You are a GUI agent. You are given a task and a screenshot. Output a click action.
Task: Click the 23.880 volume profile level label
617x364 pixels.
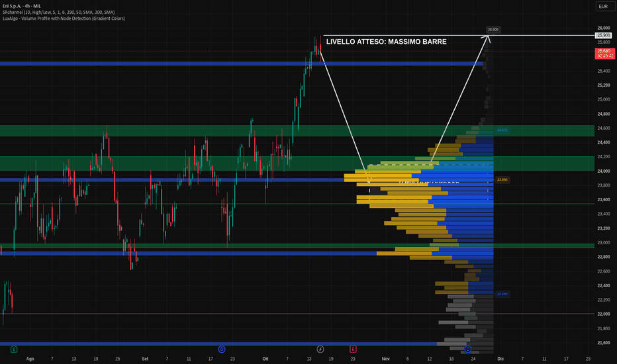pyautogui.click(x=502, y=180)
